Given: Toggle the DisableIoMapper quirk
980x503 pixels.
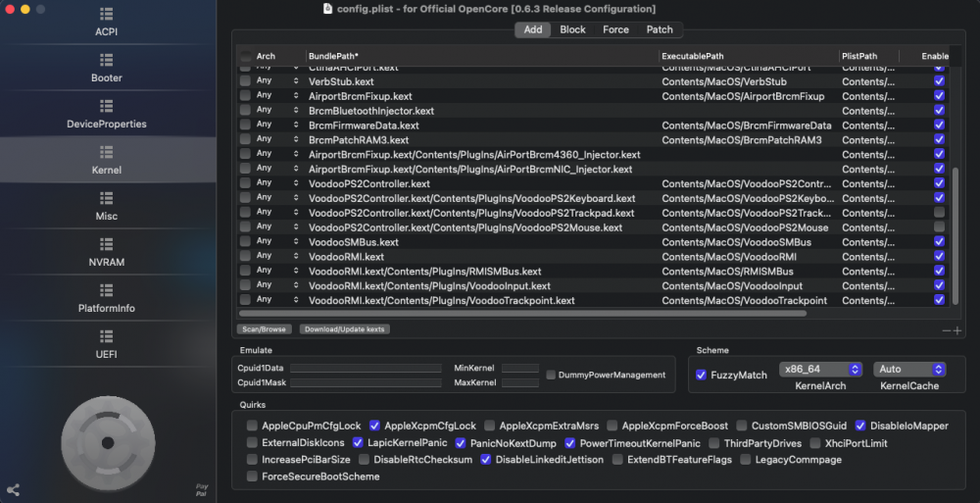Looking at the screenshot, I should (860, 426).
